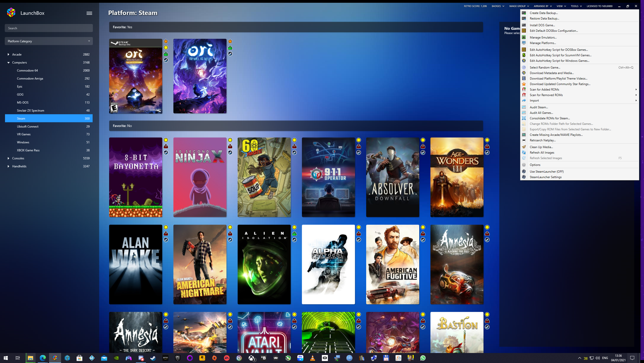Select Ubisoft Connect platform

[x=49, y=126]
